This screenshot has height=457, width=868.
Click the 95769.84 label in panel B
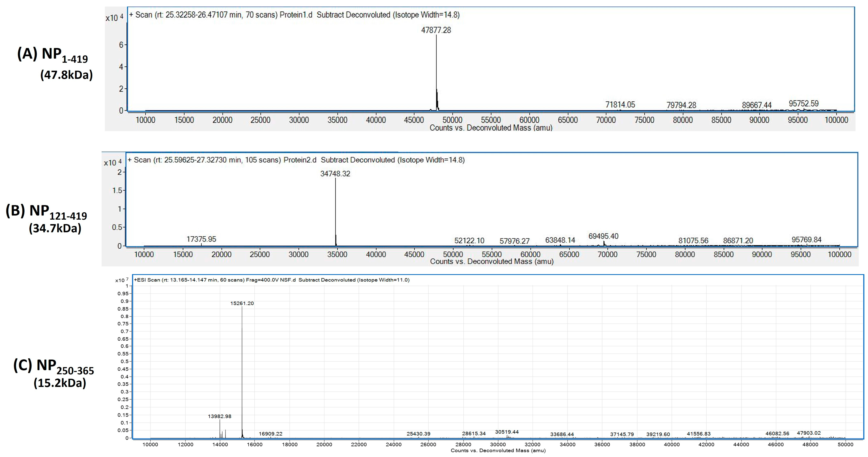(x=806, y=240)
